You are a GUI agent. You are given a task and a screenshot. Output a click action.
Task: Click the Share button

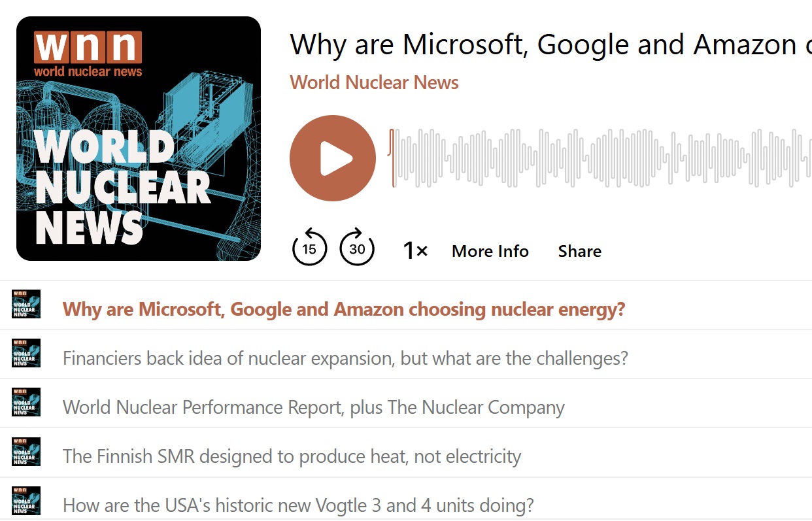580,251
